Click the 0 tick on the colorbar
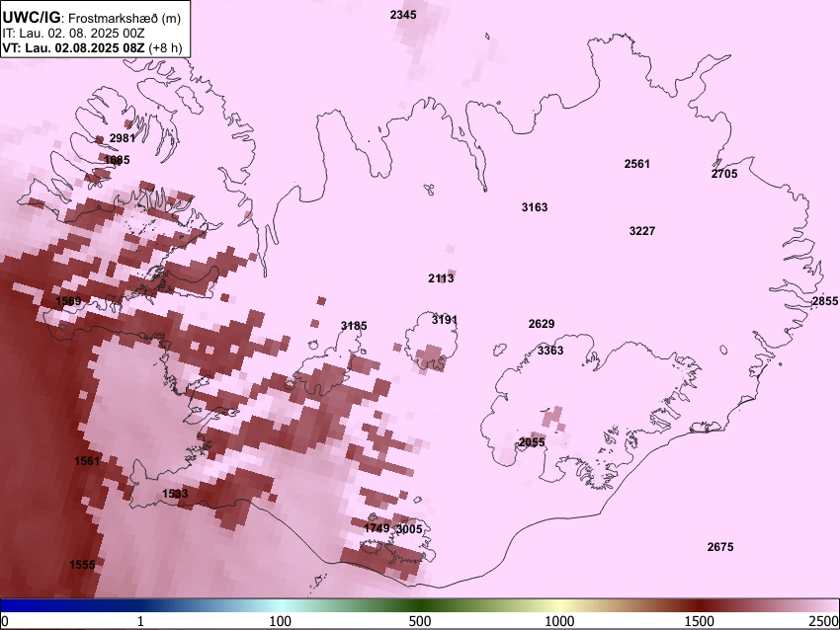This screenshot has width=840, height=630. tap(5, 621)
